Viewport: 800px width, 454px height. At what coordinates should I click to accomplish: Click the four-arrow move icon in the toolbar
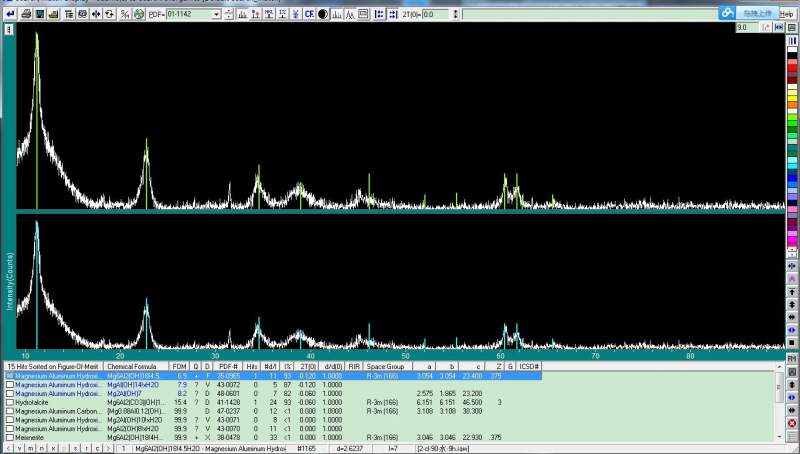point(96,14)
